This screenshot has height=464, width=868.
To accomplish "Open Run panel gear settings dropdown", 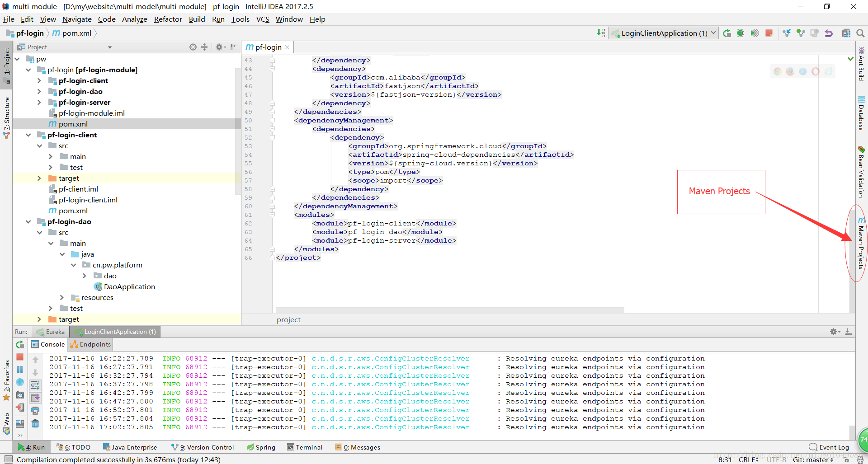I will pyautogui.click(x=835, y=332).
